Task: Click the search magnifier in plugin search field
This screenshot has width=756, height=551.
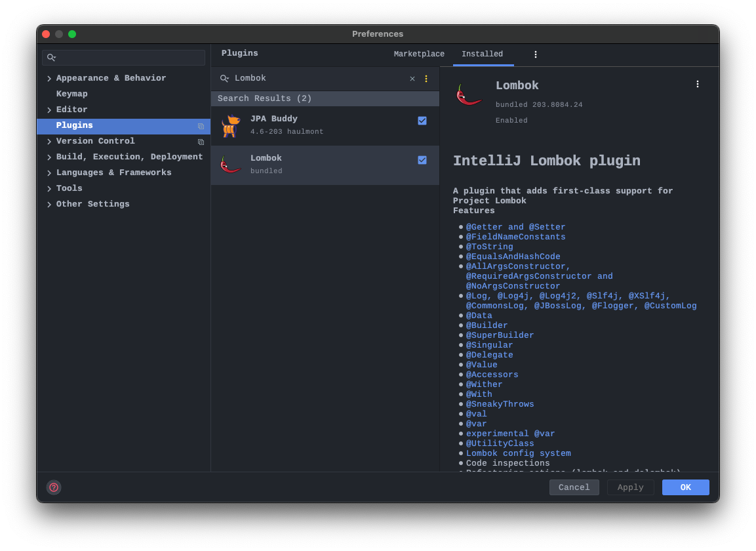Action: [x=225, y=78]
